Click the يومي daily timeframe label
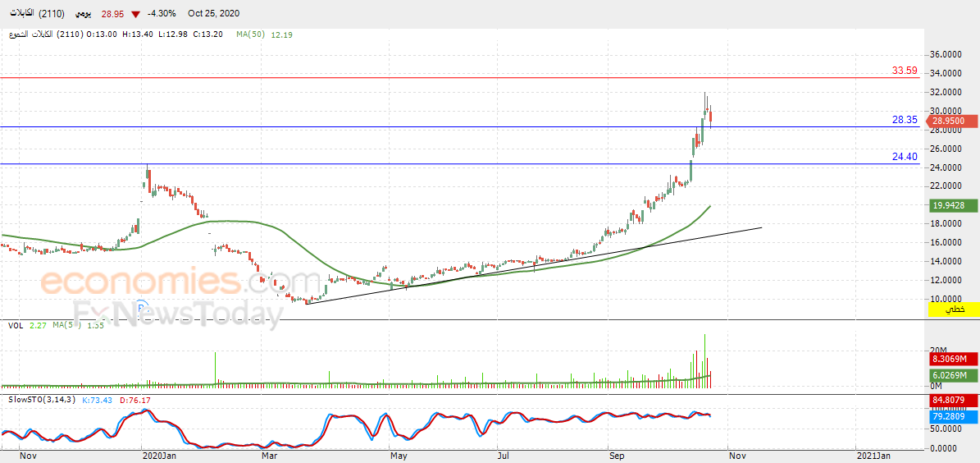 (x=82, y=14)
